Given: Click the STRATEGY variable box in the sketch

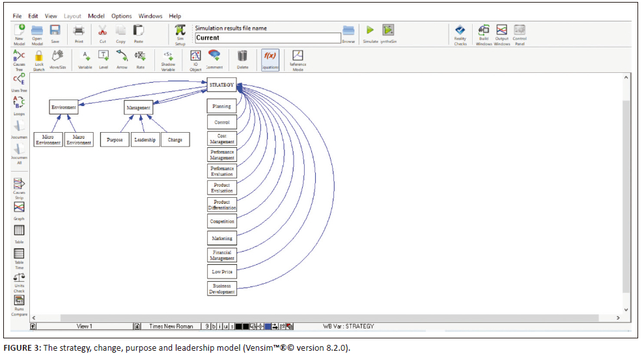Looking at the screenshot, I should tap(221, 85).
